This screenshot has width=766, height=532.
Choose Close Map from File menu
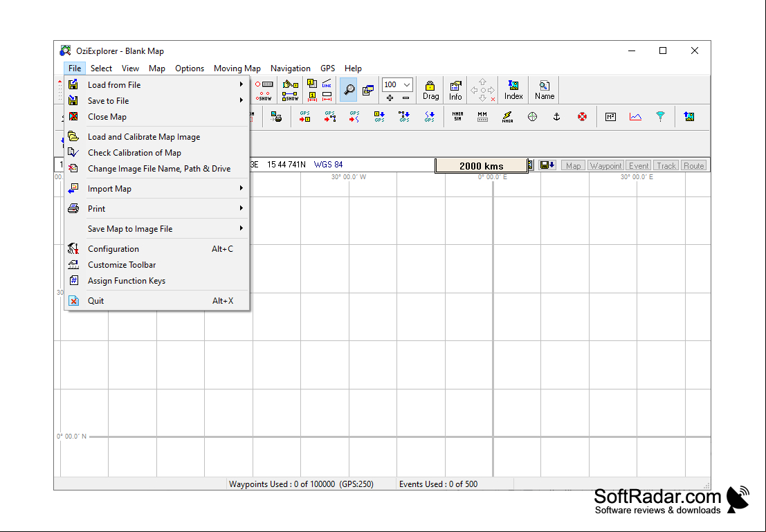point(157,117)
